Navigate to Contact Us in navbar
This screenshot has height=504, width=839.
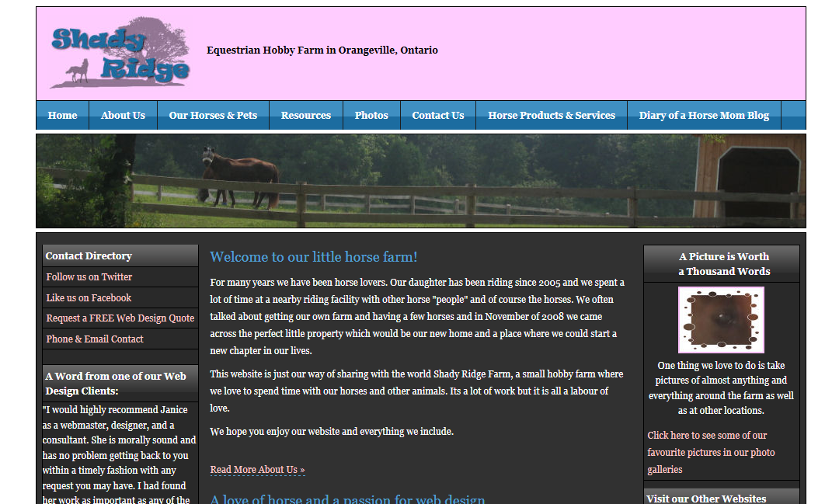pos(437,116)
